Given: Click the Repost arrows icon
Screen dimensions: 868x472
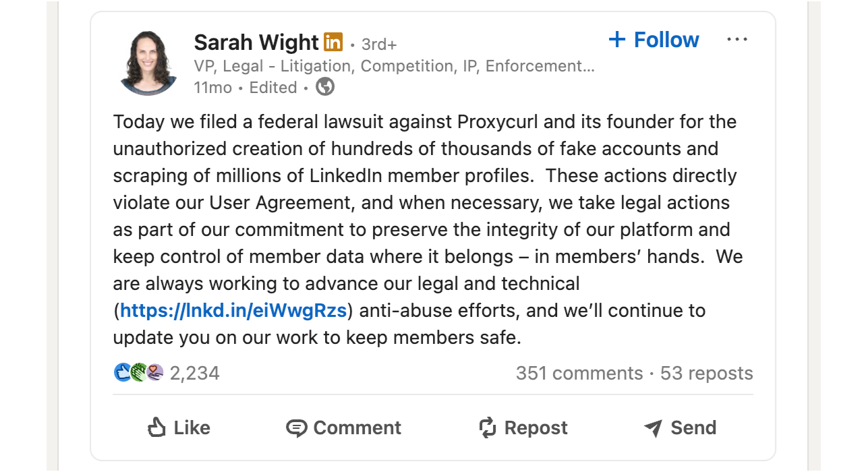Looking at the screenshot, I should click(x=488, y=427).
